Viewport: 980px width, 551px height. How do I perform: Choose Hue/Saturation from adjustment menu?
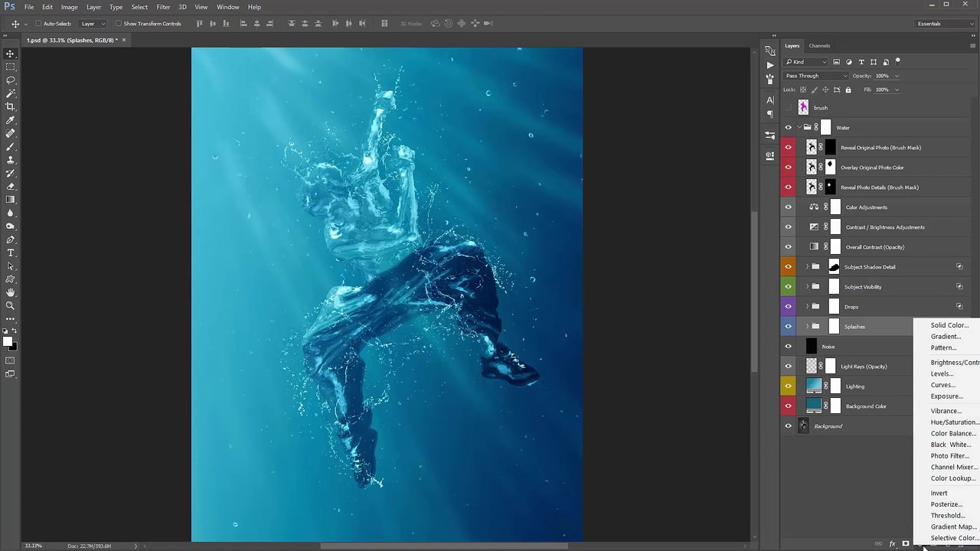pos(953,422)
